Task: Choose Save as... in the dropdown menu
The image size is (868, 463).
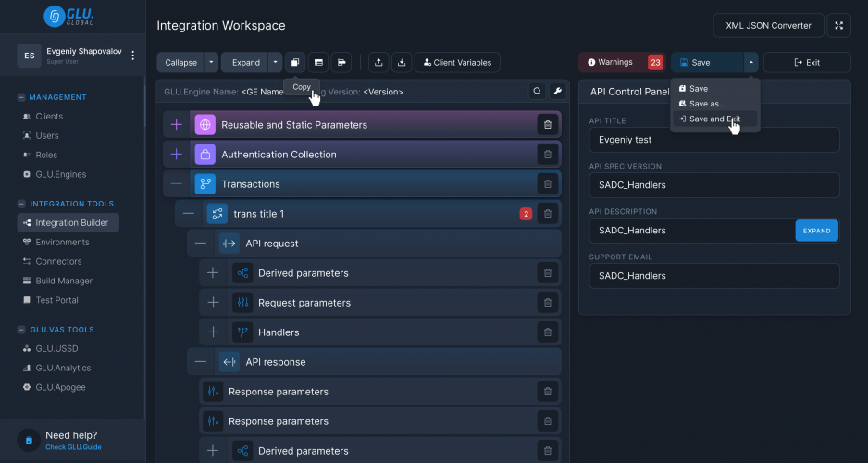Action: [714, 104]
